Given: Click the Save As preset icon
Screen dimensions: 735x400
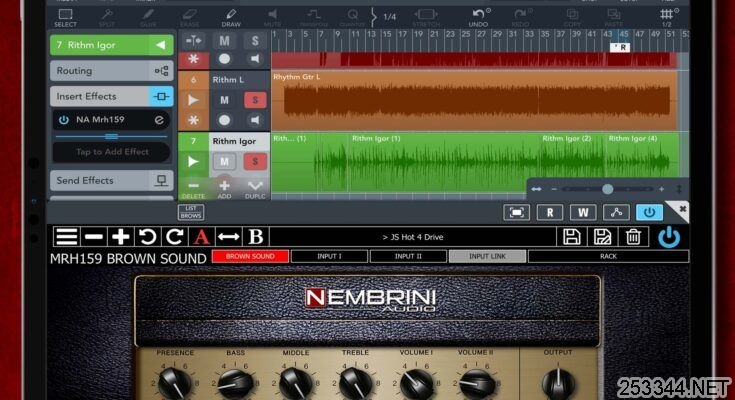Looking at the screenshot, I should pyautogui.click(x=602, y=237).
